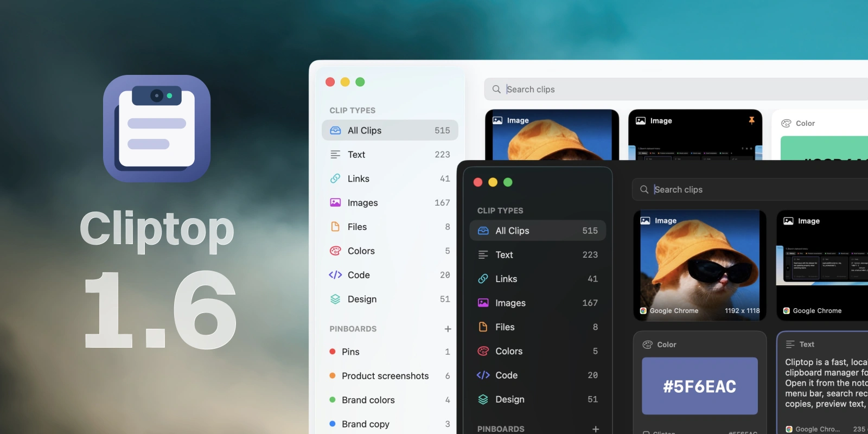Click CLIP TYPES header in light window
Image resolution: width=868 pixels, height=434 pixels.
point(353,110)
